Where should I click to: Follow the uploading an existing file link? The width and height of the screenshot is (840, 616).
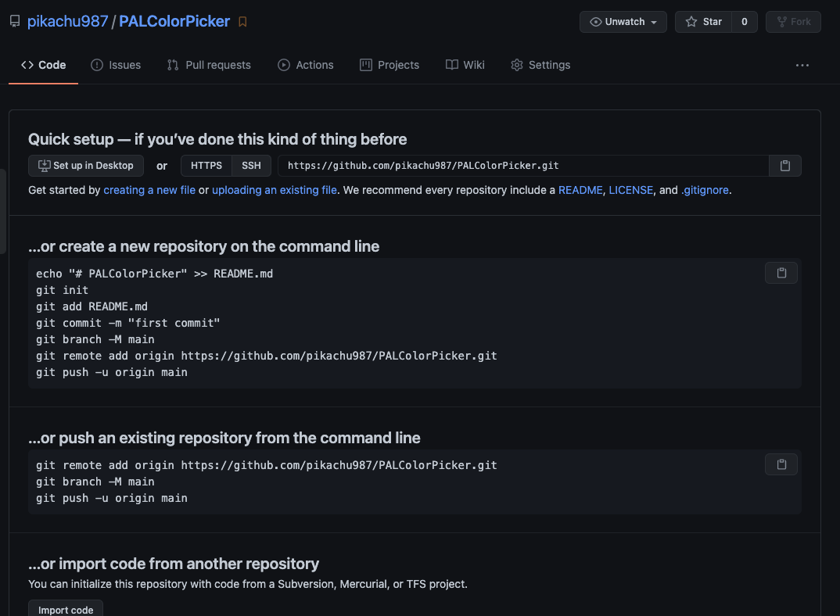coord(275,190)
